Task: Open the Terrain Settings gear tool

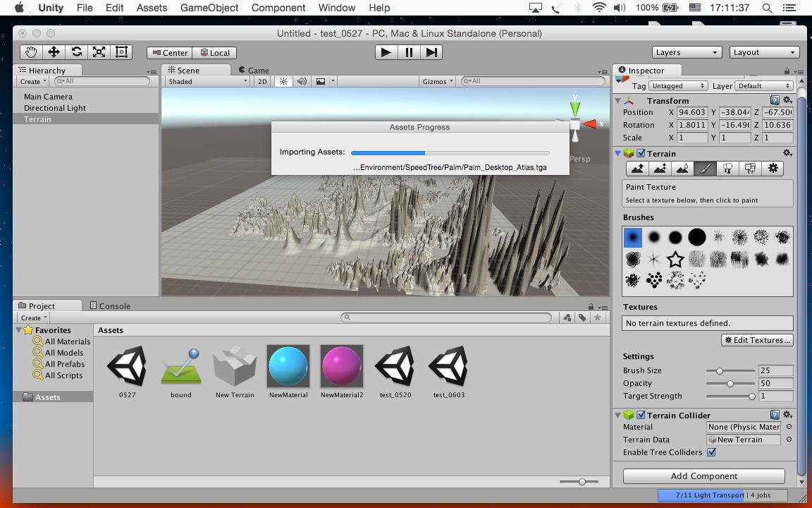Action: coord(773,169)
